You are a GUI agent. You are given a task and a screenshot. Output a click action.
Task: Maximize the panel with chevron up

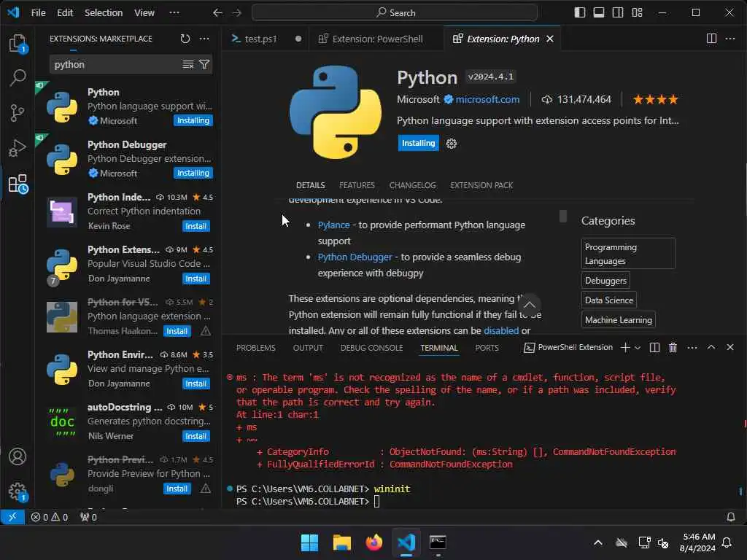pos(711,347)
